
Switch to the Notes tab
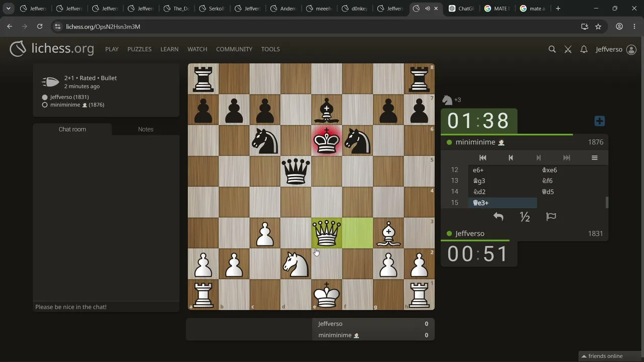tap(146, 129)
